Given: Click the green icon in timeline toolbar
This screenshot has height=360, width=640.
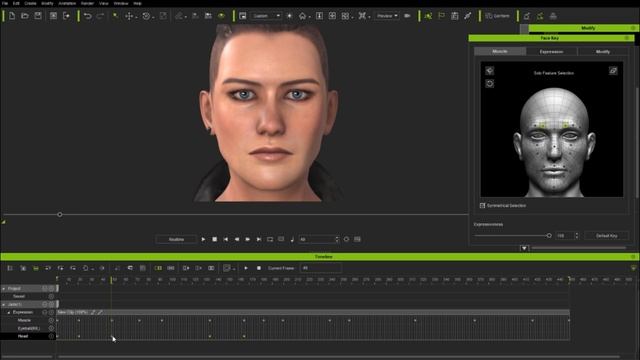Looking at the screenshot, I should [36, 268].
